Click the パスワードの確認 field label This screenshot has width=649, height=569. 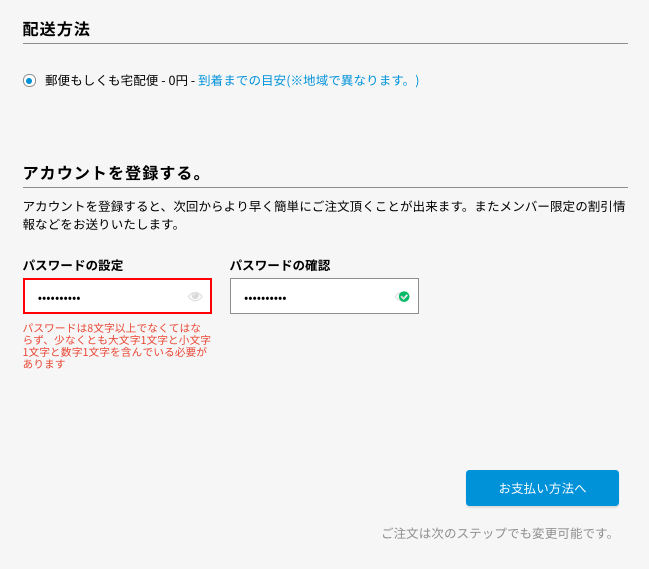(x=280, y=265)
